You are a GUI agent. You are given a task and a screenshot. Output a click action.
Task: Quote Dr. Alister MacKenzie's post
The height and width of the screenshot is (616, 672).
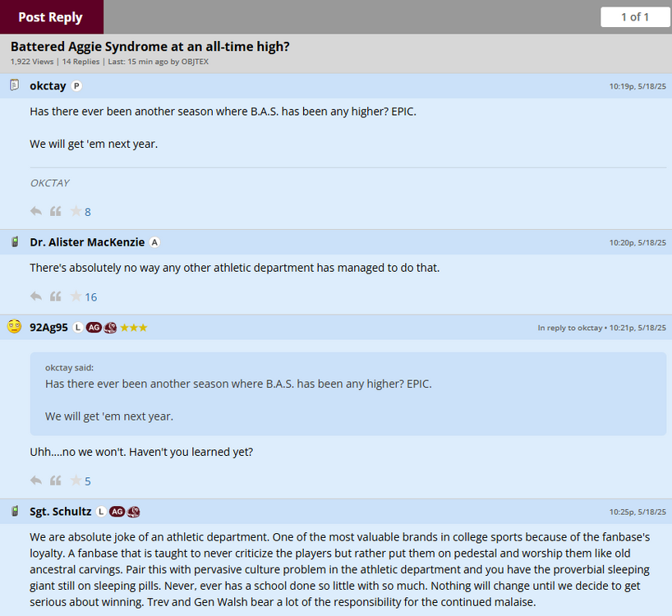(56, 297)
